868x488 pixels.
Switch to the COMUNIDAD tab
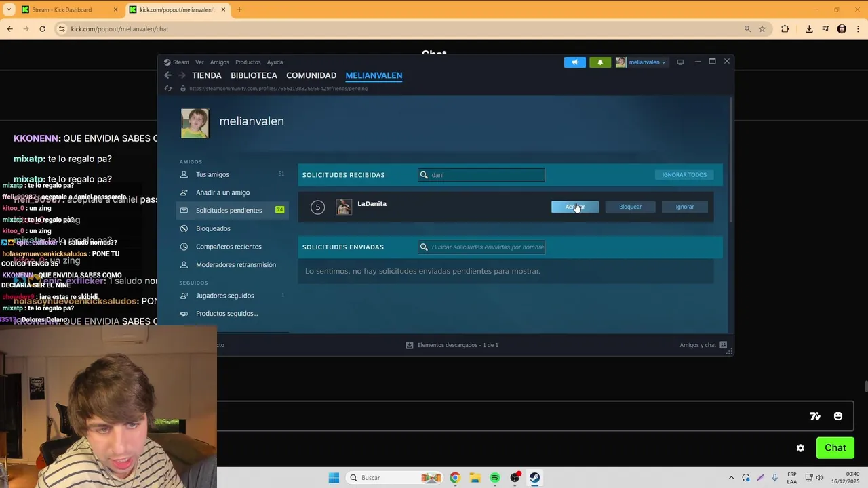(x=311, y=75)
